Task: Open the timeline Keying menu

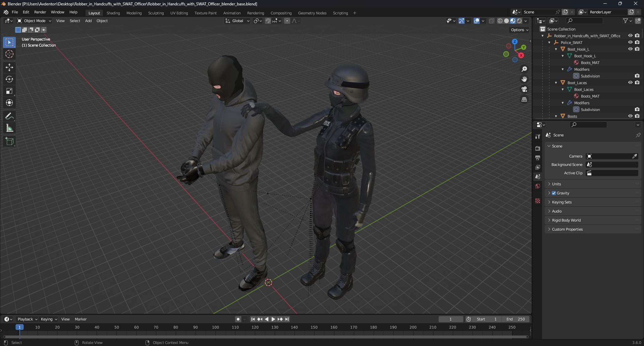Action: coord(49,319)
